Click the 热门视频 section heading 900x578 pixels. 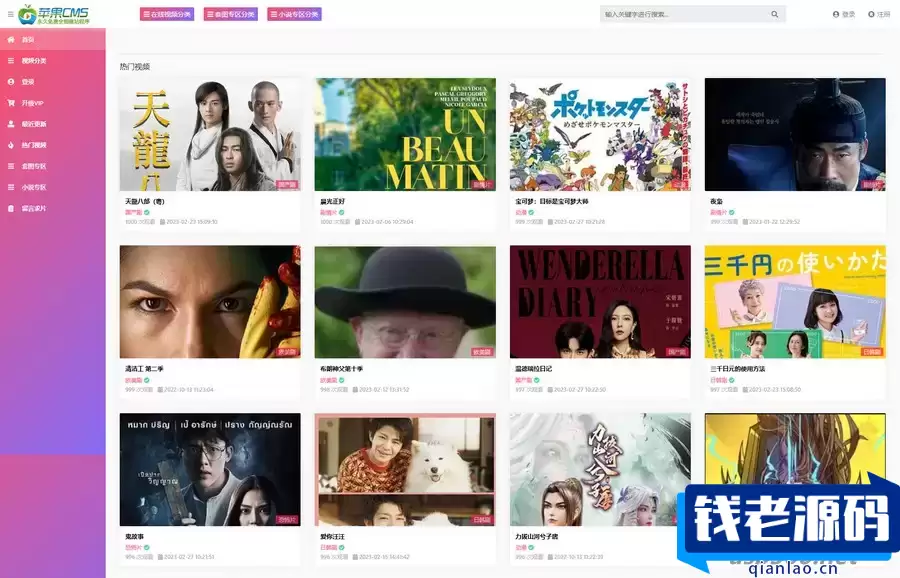coord(135,67)
